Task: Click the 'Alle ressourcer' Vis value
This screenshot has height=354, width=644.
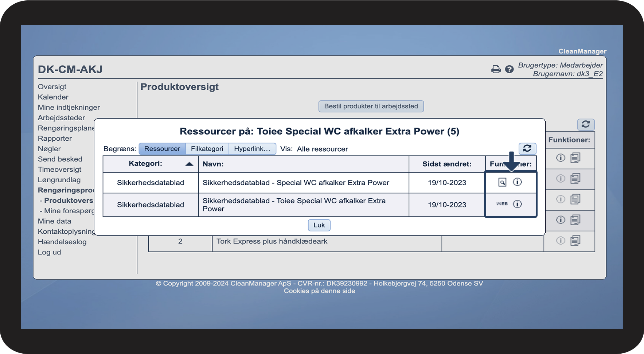Action: [x=323, y=149]
